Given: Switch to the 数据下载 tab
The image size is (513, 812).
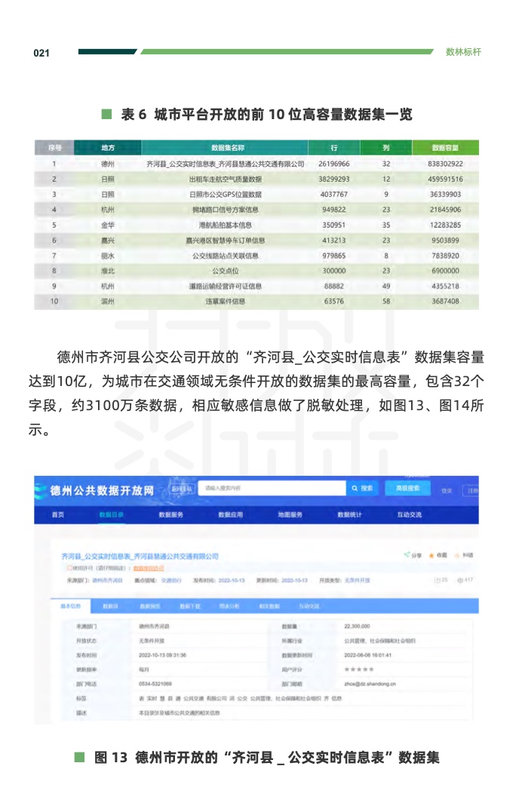Looking at the screenshot, I should click(x=189, y=606).
